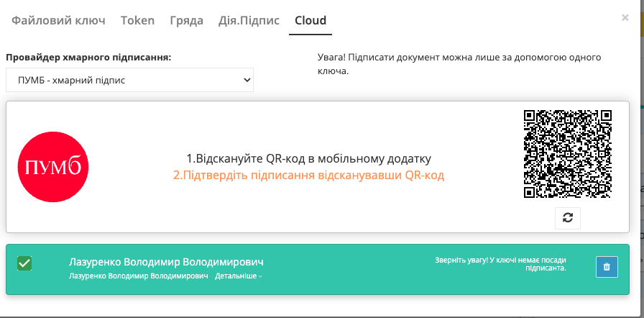Screen dimensions: 644x318
Task: Click the QR code image
Action: pos(568,154)
